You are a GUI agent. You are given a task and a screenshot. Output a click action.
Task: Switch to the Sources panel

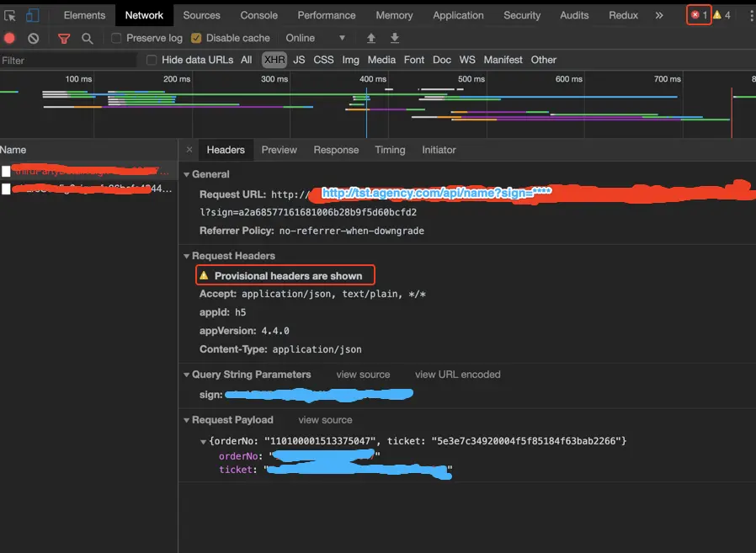201,15
